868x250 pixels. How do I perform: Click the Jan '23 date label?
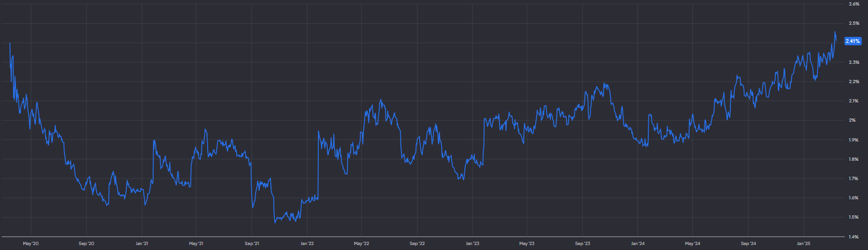pyautogui.click(x=473, y=243)
